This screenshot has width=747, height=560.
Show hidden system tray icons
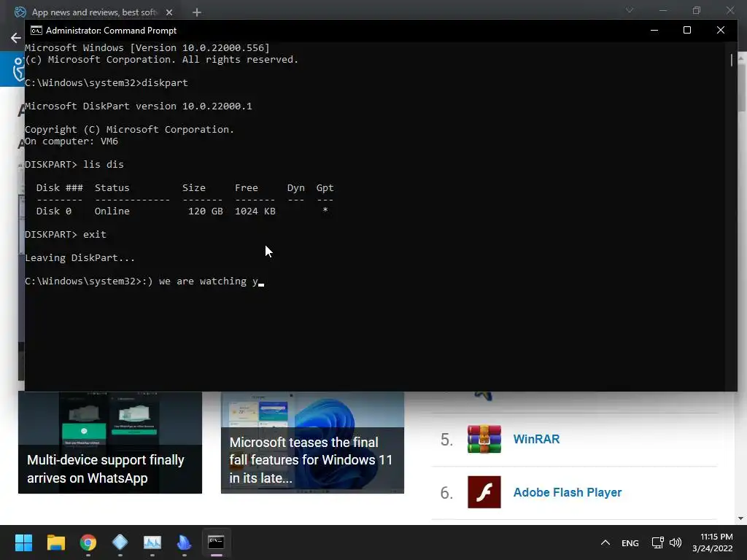pos(605,542)
